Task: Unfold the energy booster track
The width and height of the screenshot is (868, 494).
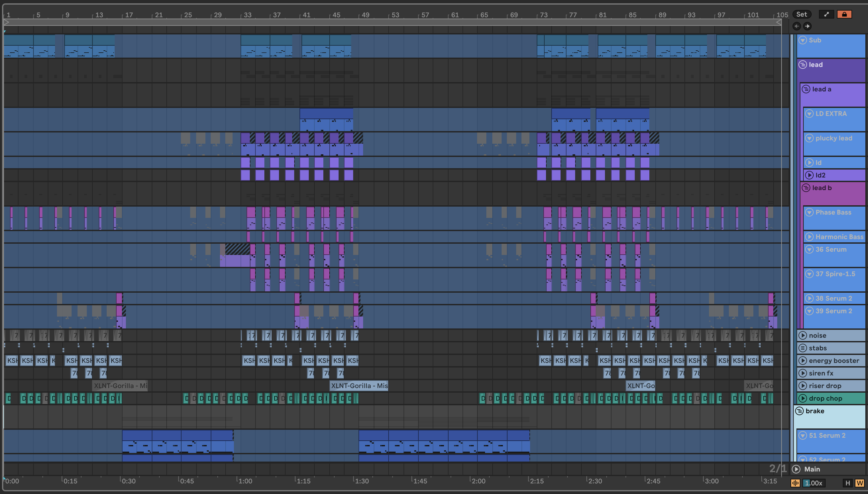Action: pos(803,360)
